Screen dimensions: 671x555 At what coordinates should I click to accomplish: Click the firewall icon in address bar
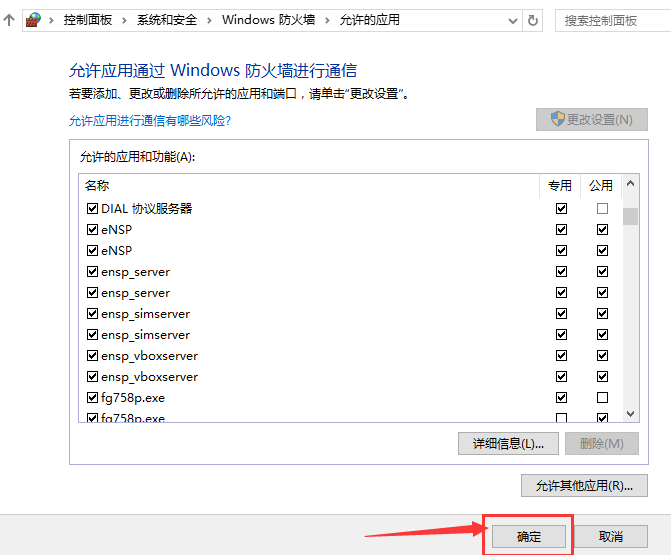[x=33, y=20]
